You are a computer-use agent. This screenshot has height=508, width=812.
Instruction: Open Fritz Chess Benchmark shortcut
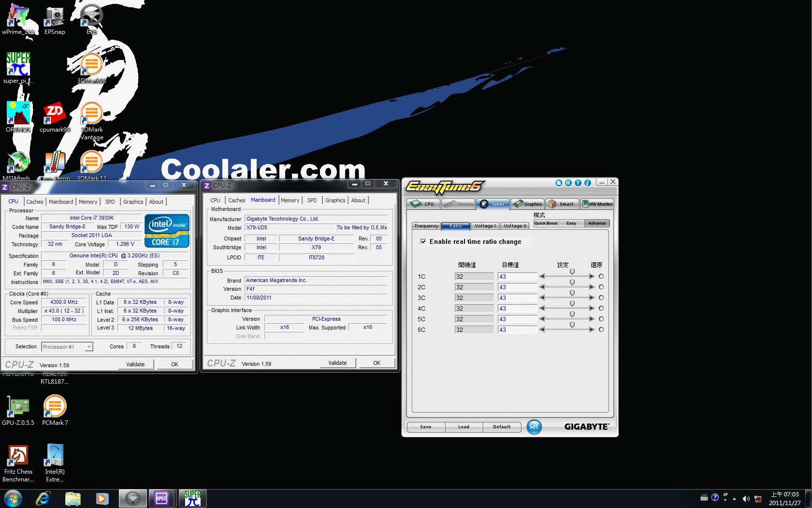(x=18, y=463)
